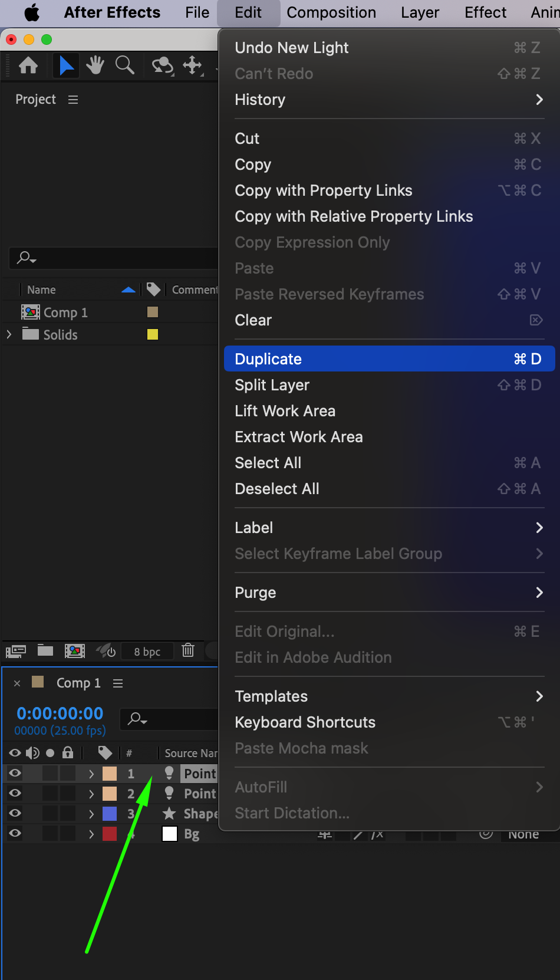
Task: Select the Selection arrow tool
Action: pos(66,65)
